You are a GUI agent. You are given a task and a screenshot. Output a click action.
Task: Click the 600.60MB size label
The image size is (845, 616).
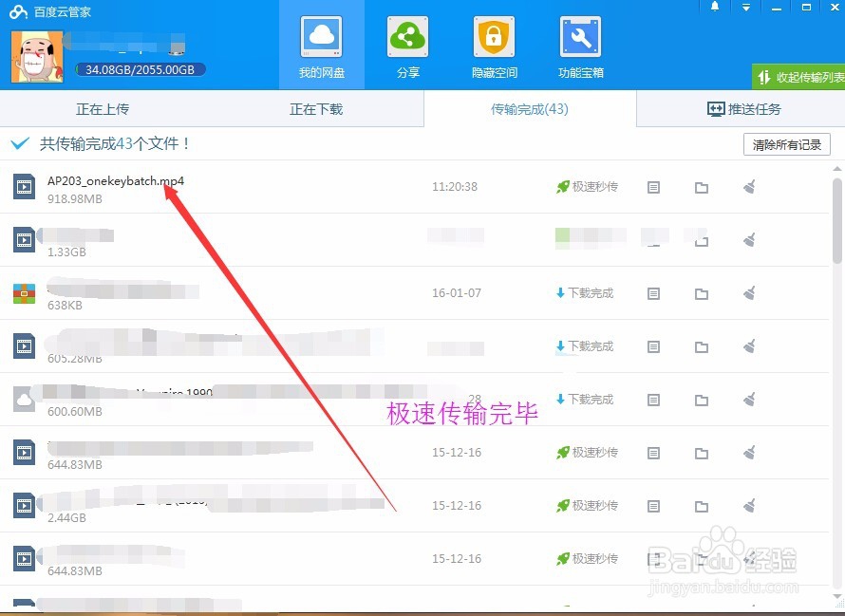(75, 411)
